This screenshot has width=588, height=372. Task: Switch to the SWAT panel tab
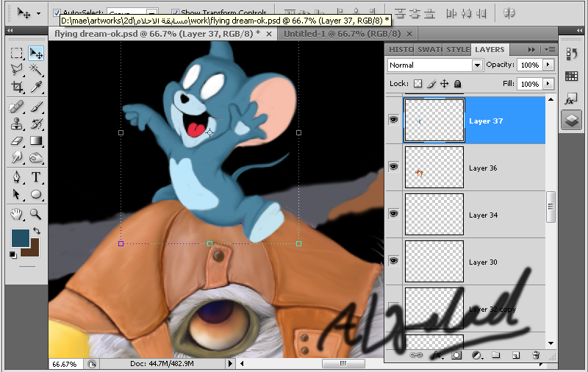click(x=429, y=49)
